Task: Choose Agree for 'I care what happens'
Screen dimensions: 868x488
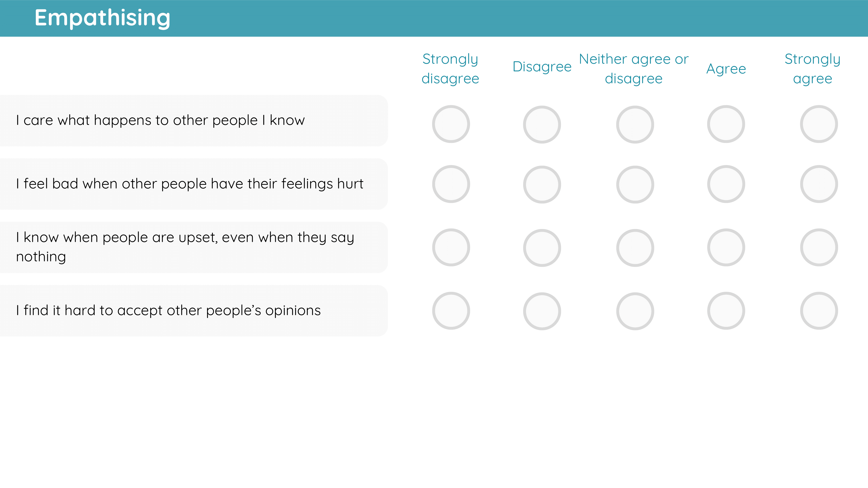Action: (x=726, y=124)
